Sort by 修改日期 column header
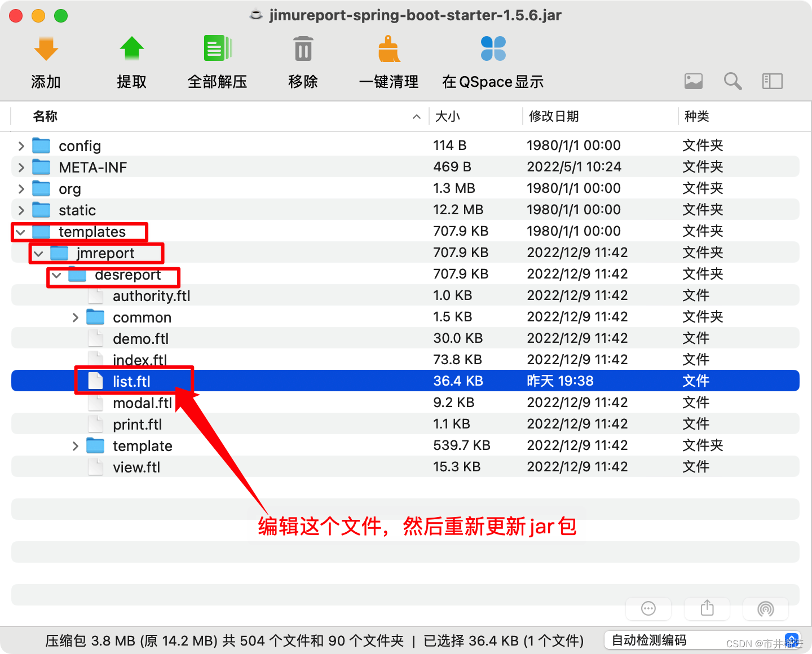 554,116
